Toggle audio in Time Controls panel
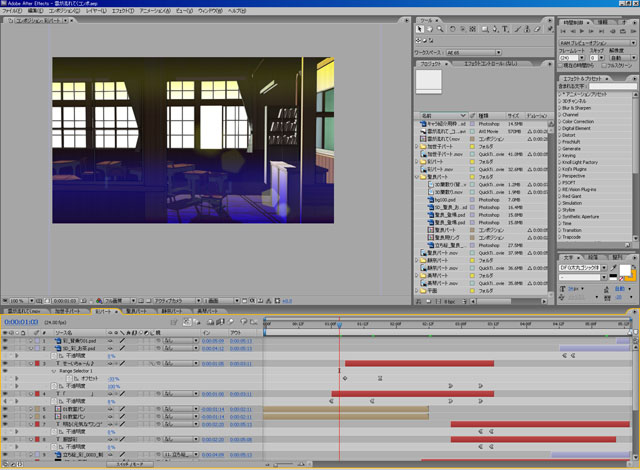The height and width of the screenshot is (470, 640). click(x=613, y=31)
